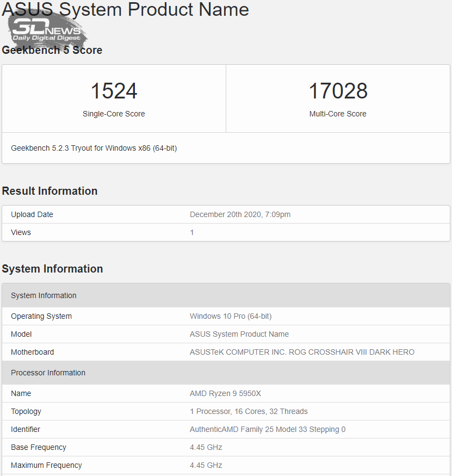Screen dimensions: 452x476
Task: Select the Maximum Frequency value 4.45 GHz
Action: click(x=206, y=465)
